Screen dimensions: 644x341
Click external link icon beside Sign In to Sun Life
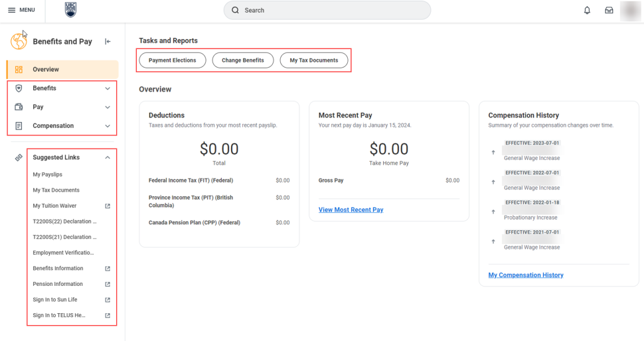click(x=108, y=300)
